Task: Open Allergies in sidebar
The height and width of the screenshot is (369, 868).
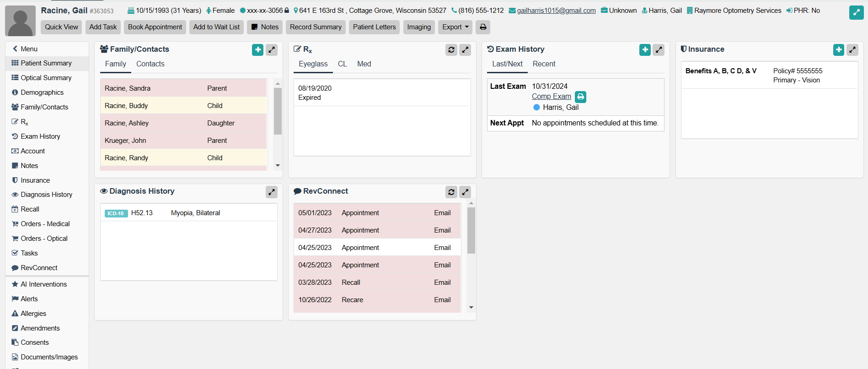Action: pos(47,314)
